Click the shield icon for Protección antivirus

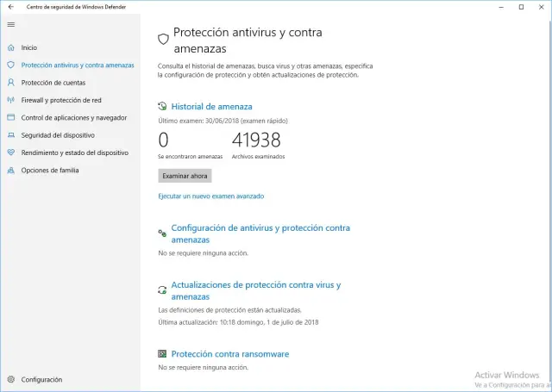[x=10, y=65]
